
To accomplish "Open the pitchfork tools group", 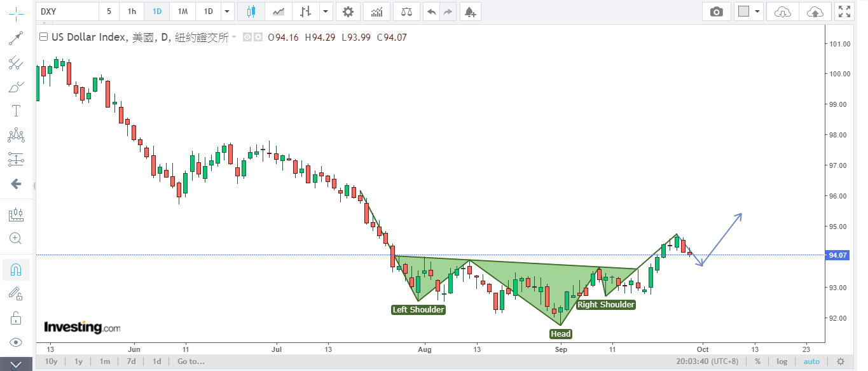I will tap(16, 62).
